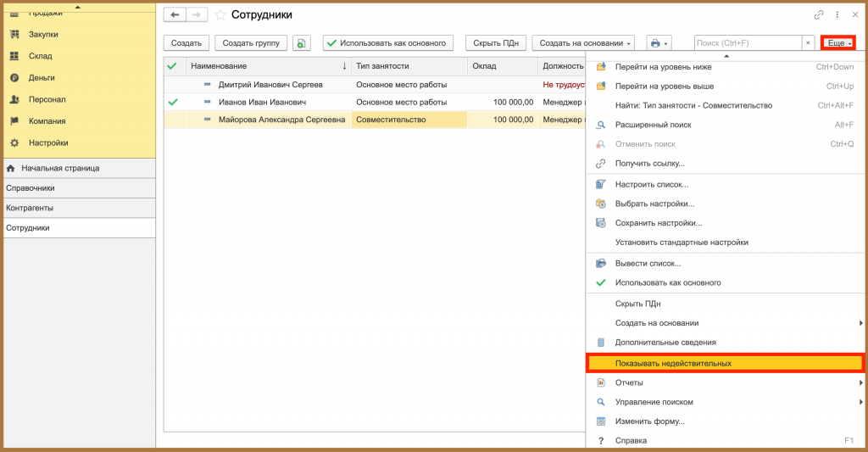
Task: Select Перейти на уровень ниже
Action: 726,67
